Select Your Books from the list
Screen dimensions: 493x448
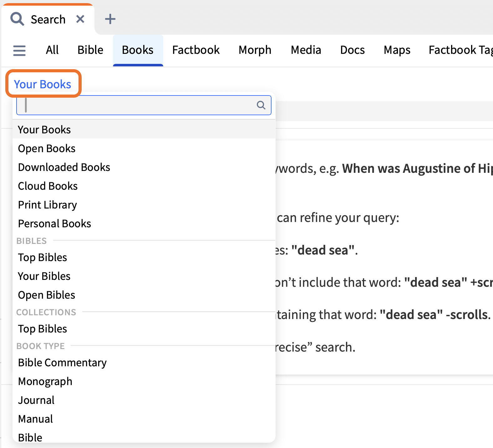tap(144, 130)
